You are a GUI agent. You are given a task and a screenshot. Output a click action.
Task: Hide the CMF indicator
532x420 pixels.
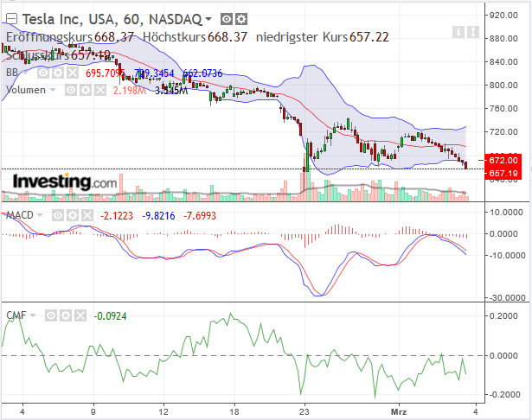(x=51, y=315)
